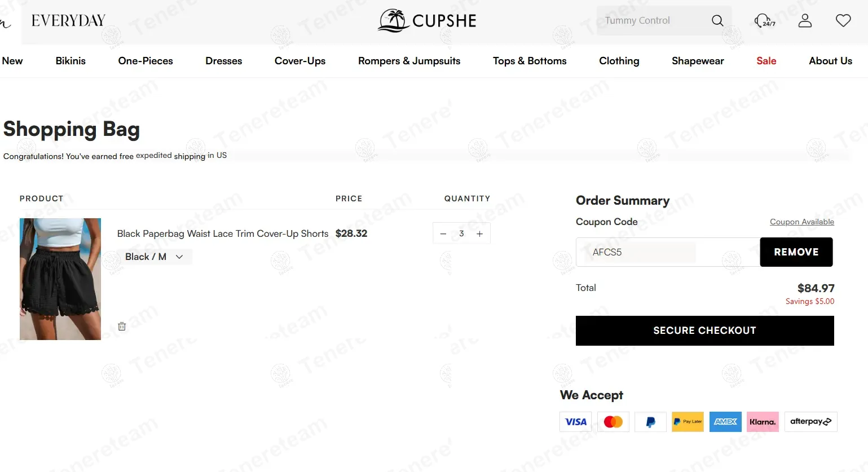This screenshot has width=868, height=472.
Task: Open the wishlist heart icon
Action: pyautogui.click(x=843, y=21)
